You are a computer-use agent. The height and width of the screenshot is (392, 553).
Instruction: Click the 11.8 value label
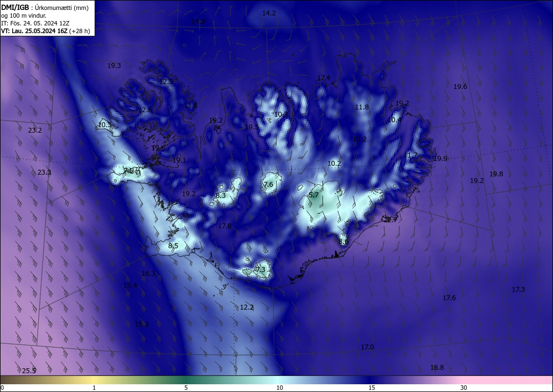[x=362, y=107]
